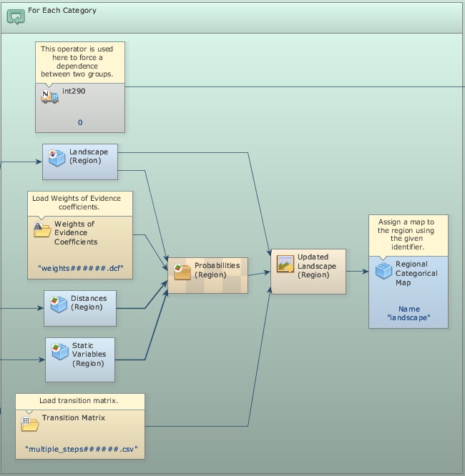Viewport: 465px width, 476px height.
Task: Edit the weights######.dcf filename value
Action: click(x=80, y=269)
